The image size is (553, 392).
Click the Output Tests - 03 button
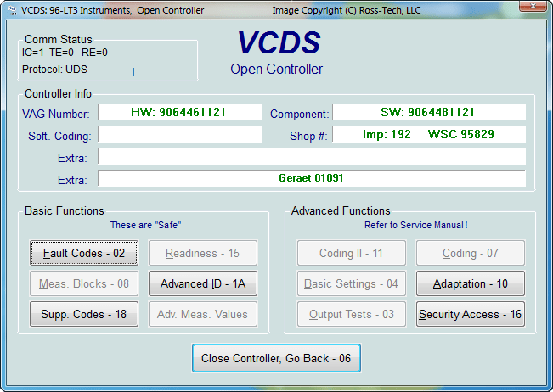coord(351,314)
